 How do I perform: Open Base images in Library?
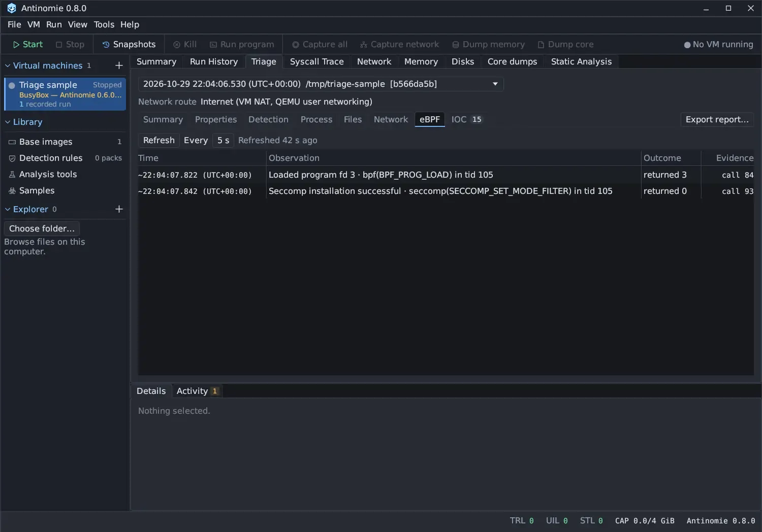click(65, 142)
